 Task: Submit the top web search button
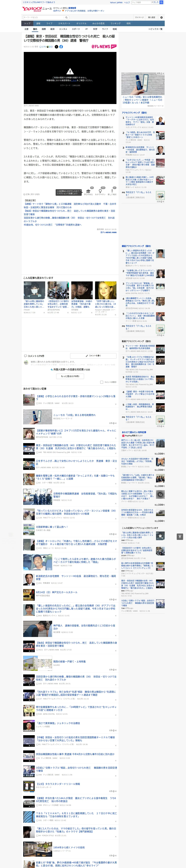(x=161, y=2)
